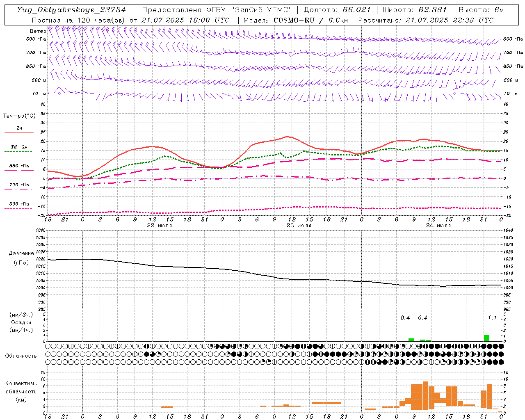Select the Долгота: 66.021 field
The width and height of the screenshot is (525, 420).
tap(337, 10)
